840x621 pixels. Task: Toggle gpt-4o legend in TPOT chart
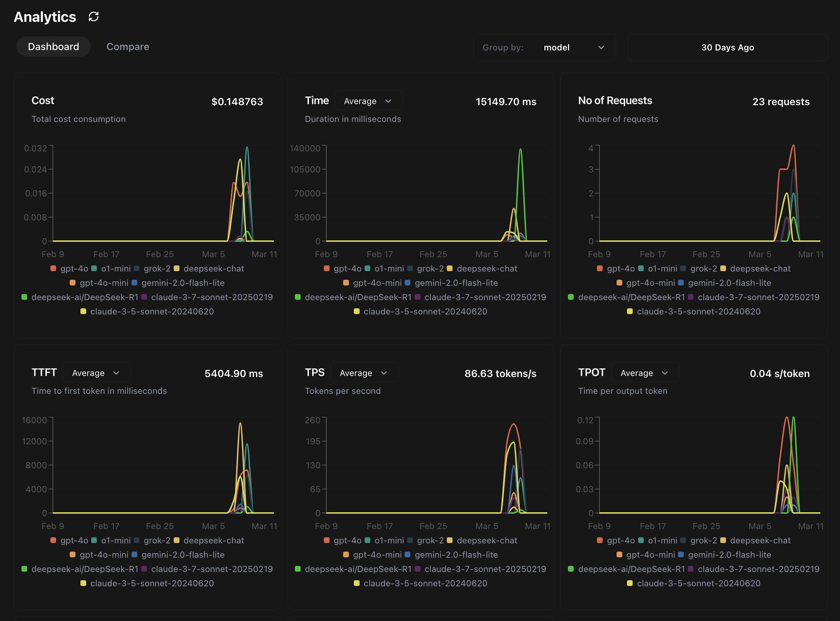(616, 540)
